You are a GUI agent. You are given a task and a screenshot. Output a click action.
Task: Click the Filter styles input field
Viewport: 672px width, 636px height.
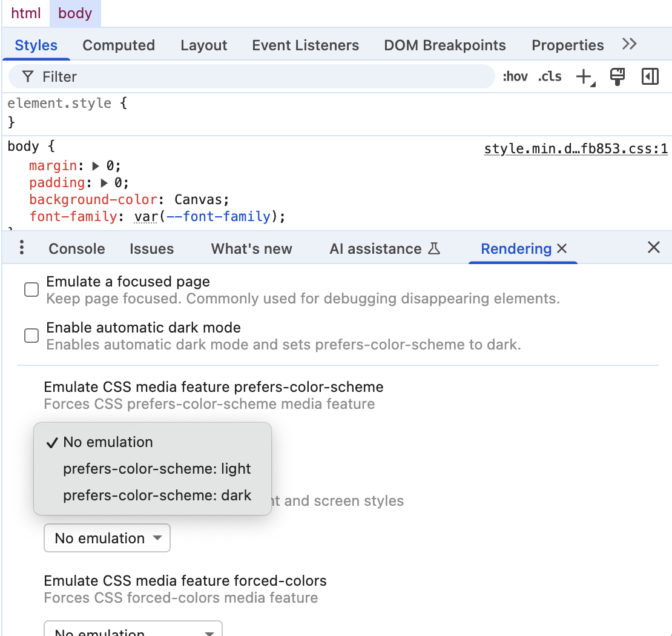[260, 77]
